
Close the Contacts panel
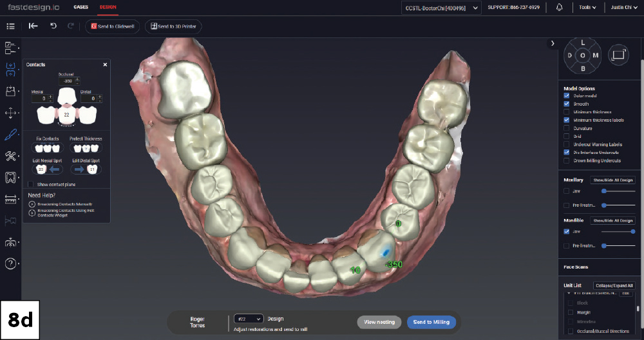(105, 64)
